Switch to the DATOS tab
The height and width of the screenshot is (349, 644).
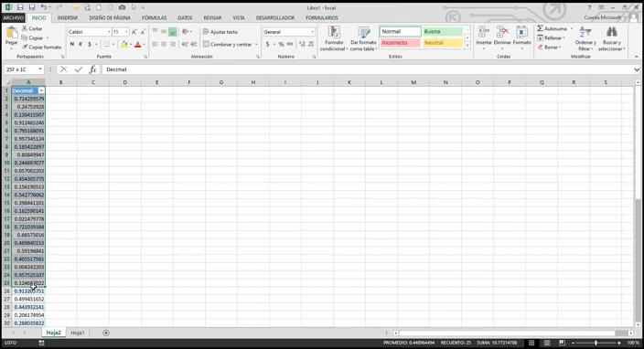coord(185,18)
